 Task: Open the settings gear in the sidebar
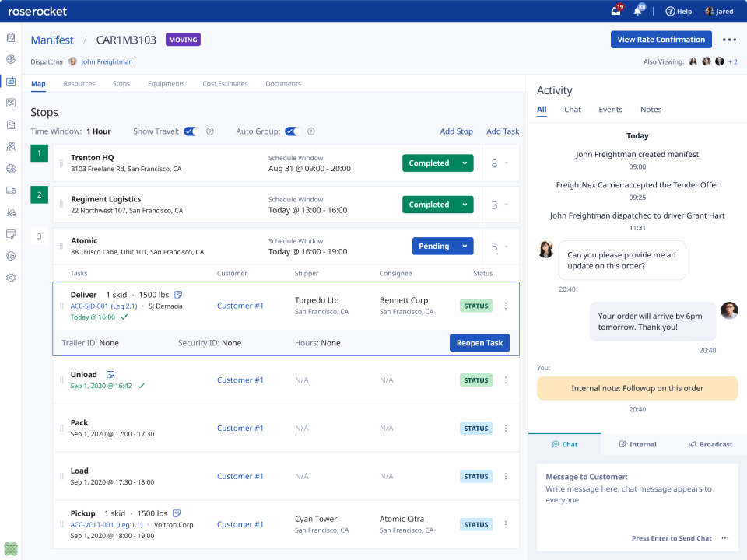[11, 278]
